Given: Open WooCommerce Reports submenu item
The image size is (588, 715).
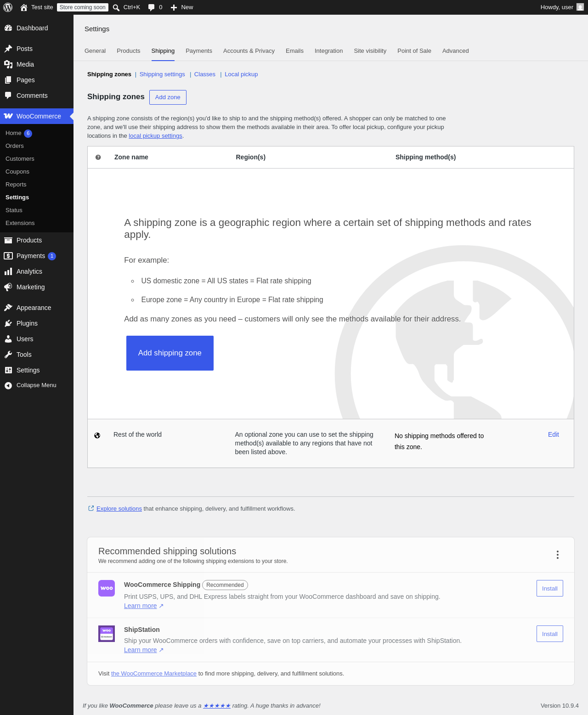Looking at the screenshot, I should pos(16,185).
